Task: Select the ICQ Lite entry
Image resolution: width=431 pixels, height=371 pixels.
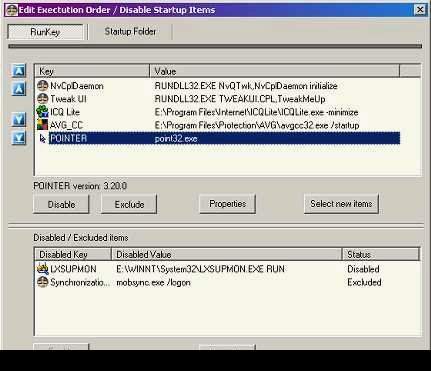Action: 65,112
